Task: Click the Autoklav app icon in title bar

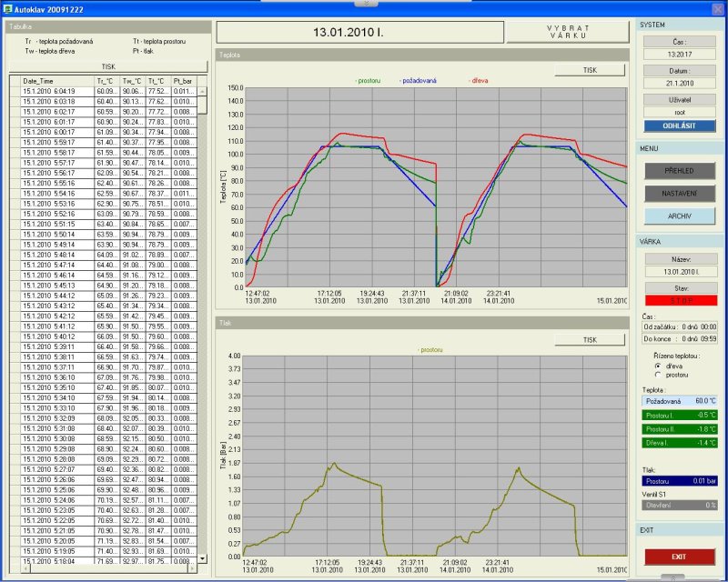Action: pyautogui.click(x=7, y=8)
